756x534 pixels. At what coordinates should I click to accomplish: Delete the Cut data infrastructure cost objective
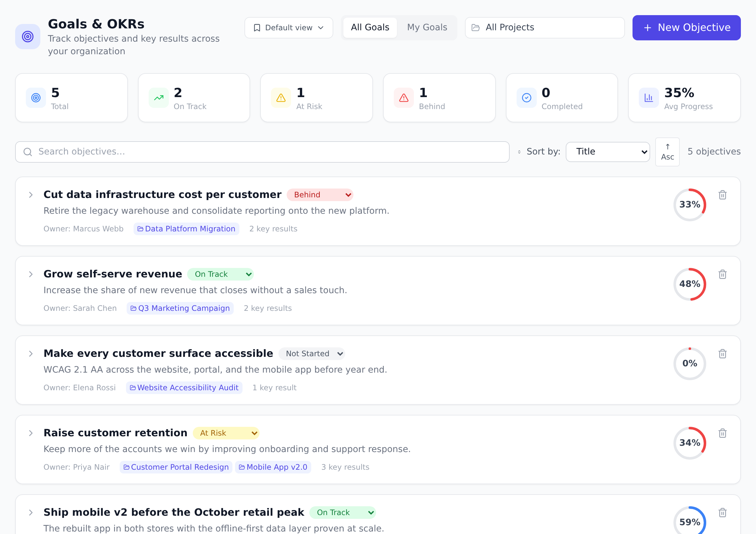click(x=722, y=195)
